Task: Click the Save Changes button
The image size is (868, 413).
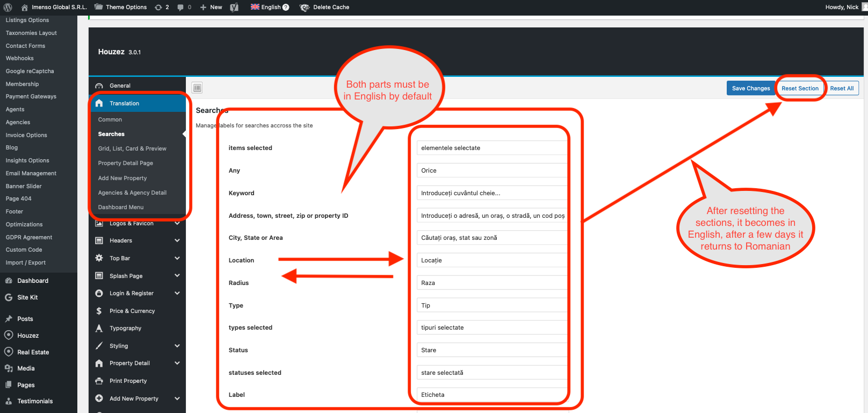Action: (751, 88)
